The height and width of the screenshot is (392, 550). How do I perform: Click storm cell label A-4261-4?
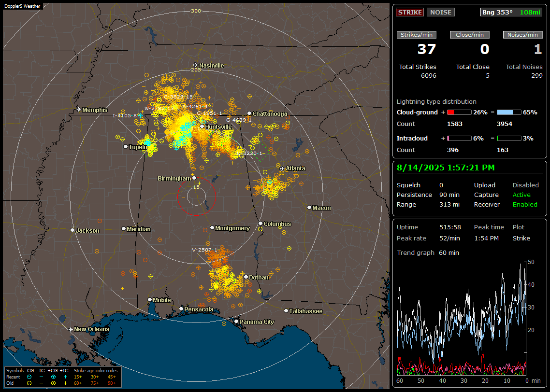click(195, 106)
